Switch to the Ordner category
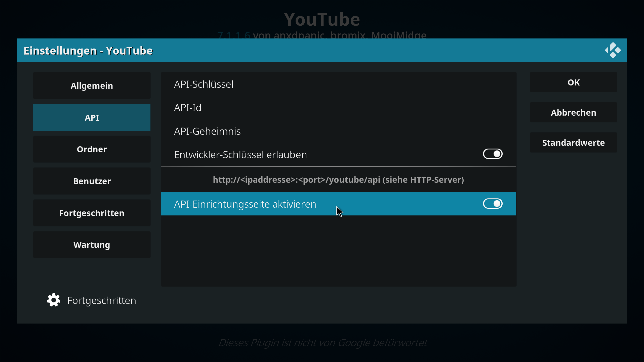The height and width of the screenshot is (362, 644). [x=92, y=149]
